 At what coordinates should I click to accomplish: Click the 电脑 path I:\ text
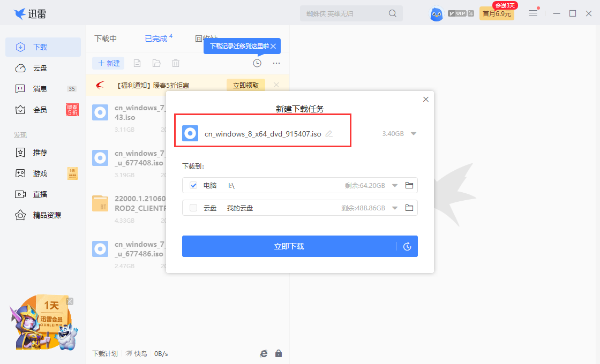pyautogui.click(x=231, y=185)
